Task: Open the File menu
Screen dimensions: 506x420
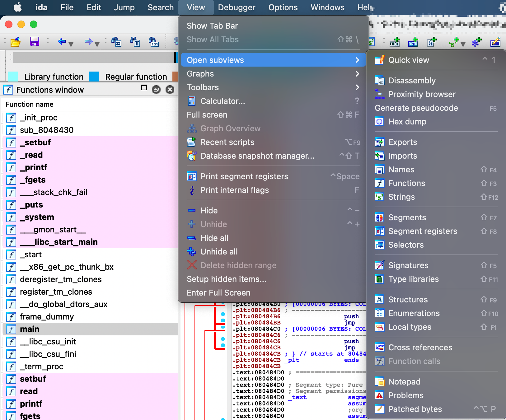Action: 67,7
